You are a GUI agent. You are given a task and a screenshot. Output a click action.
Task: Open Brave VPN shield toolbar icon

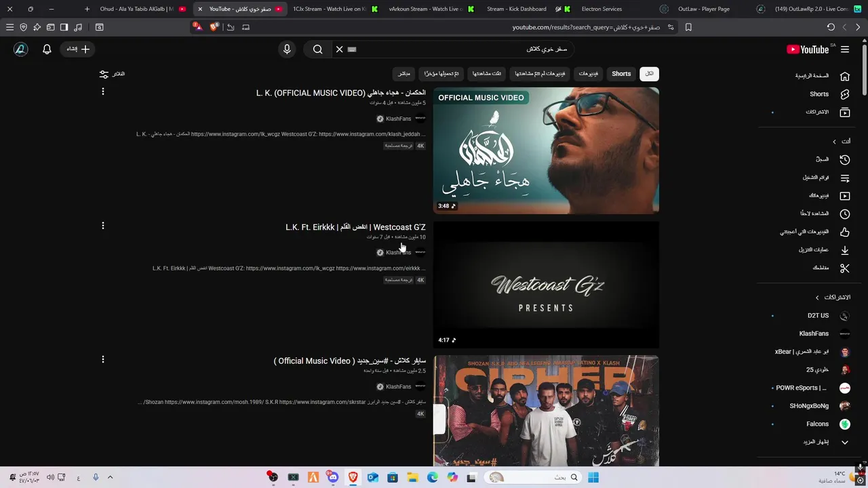click(24, 27)
